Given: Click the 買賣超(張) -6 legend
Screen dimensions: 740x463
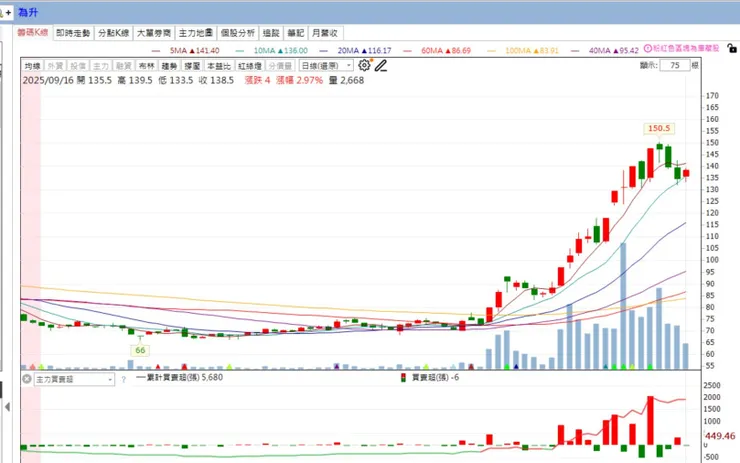Looking at the screenshot, I should point(429,378).
